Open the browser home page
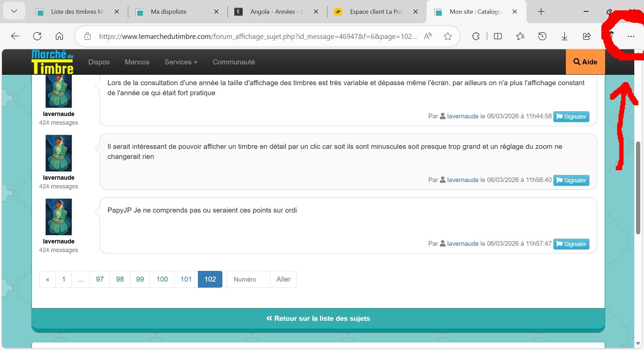Viewport: 644px width, 350px height. click(59, 36)
